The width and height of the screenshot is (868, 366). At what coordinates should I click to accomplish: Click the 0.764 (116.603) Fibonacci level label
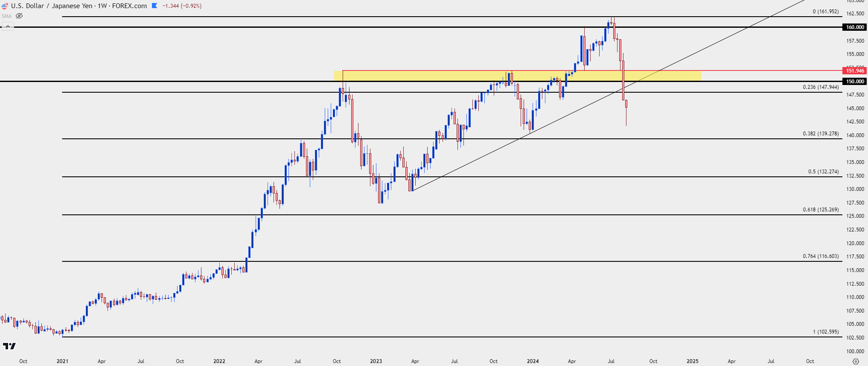tap(821, 256)
